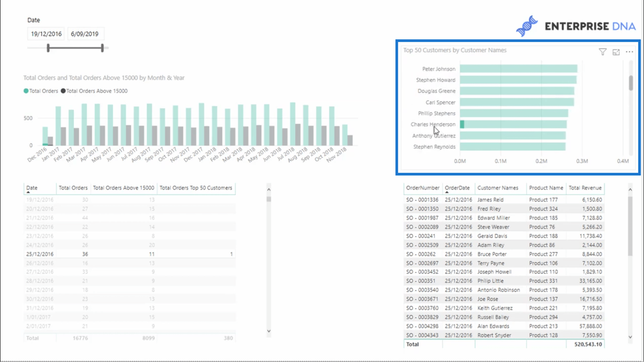Screen dimensions: 644x362
Task: Click the scroll down arrow of date table
Action: click(269, 331)
